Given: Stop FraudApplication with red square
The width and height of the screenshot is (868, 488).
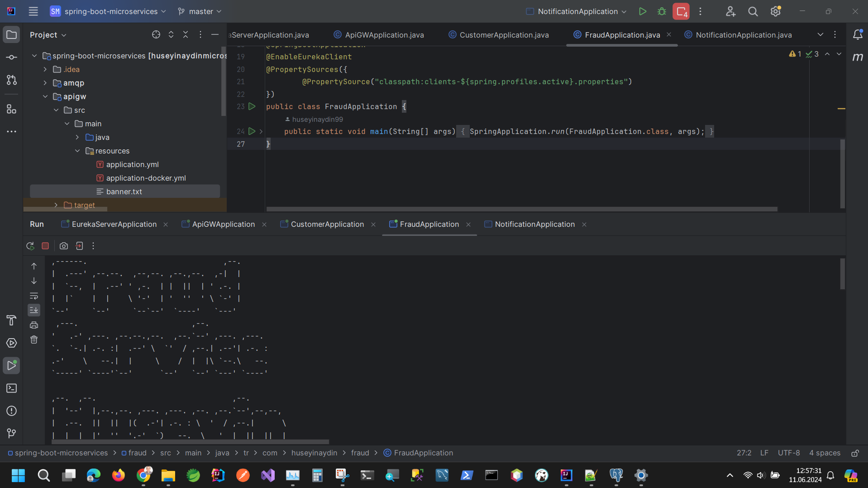Looking at the screenshot, I should [x=45, y=246].
